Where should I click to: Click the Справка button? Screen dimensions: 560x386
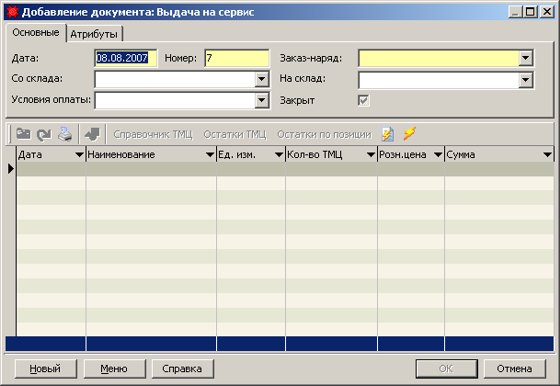182,369
